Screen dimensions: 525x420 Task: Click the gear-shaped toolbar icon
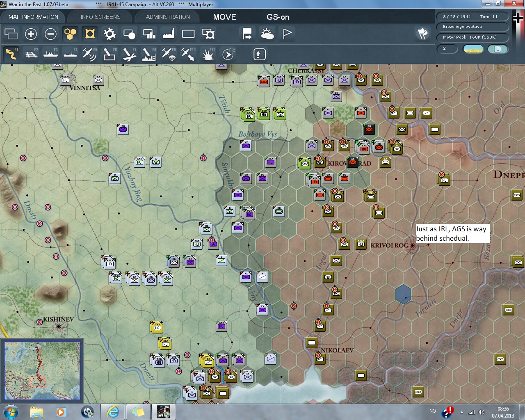(110, 34)
